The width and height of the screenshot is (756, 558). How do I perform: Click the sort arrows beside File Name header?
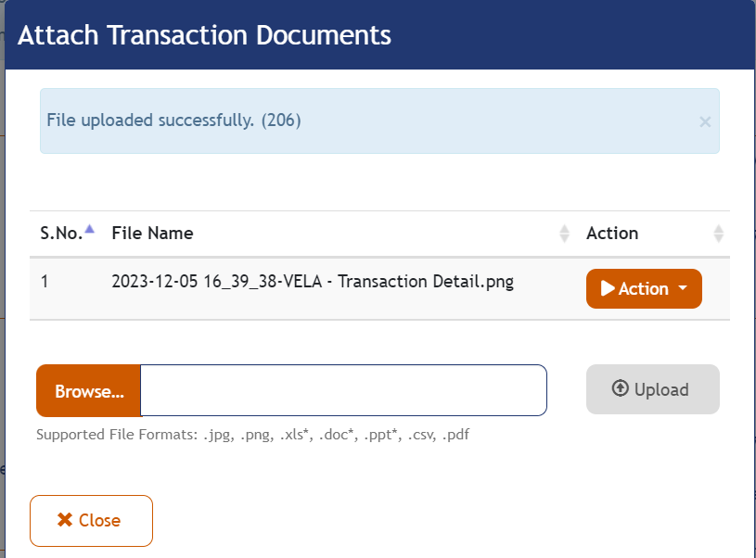tap(565, 234)
